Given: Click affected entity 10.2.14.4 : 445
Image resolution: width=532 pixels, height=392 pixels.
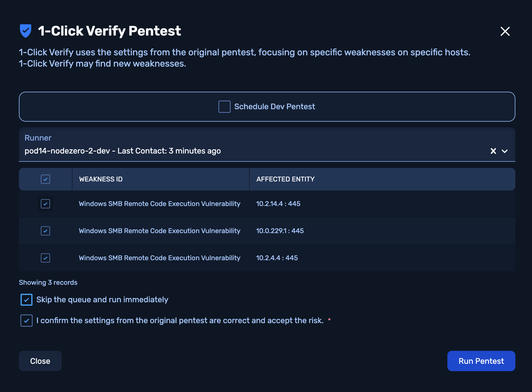Looking at the screenshot, I should click(278, 204).
